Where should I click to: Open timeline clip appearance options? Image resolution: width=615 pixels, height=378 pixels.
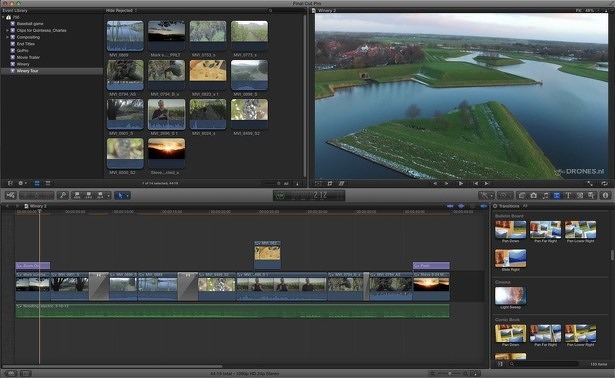click(475, 373)
